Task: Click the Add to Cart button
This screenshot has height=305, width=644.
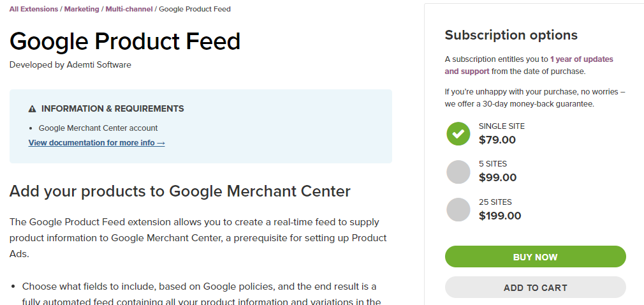Action: tap(535, 287)
